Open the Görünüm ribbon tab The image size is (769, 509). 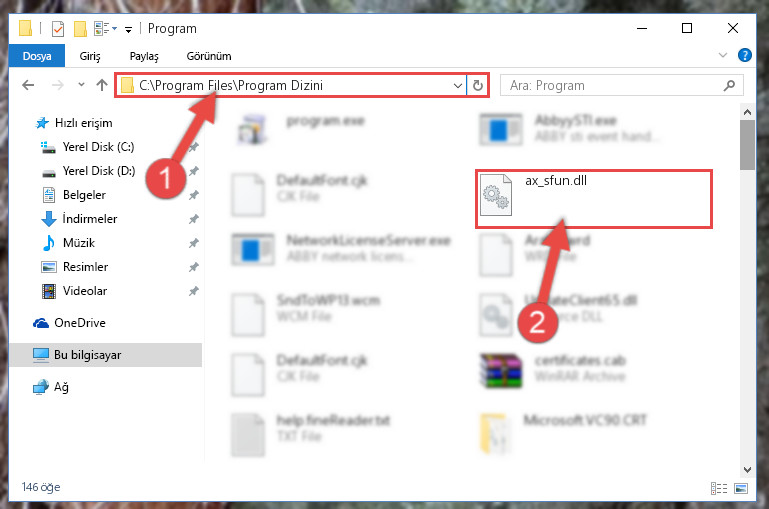coord(209,56)
